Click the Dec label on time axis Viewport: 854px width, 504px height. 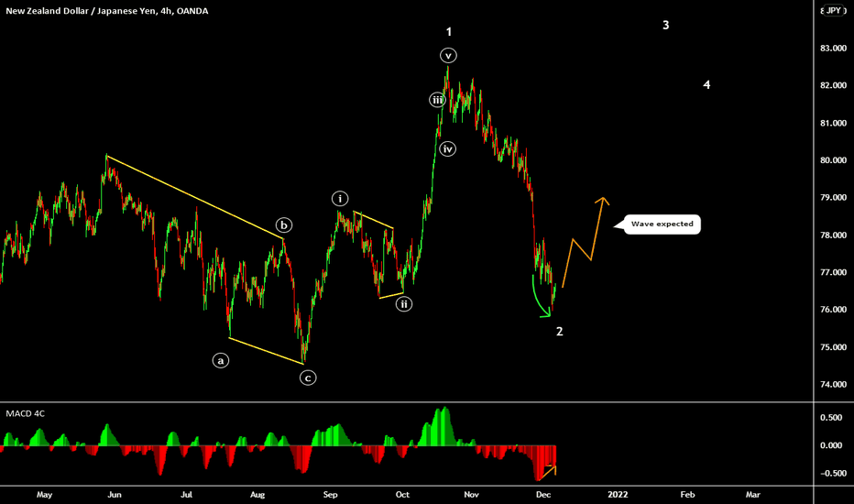point(543,495)
